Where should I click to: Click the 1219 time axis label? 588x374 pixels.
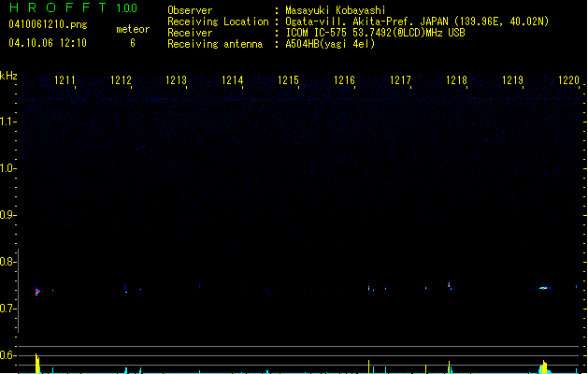(512, 80)
